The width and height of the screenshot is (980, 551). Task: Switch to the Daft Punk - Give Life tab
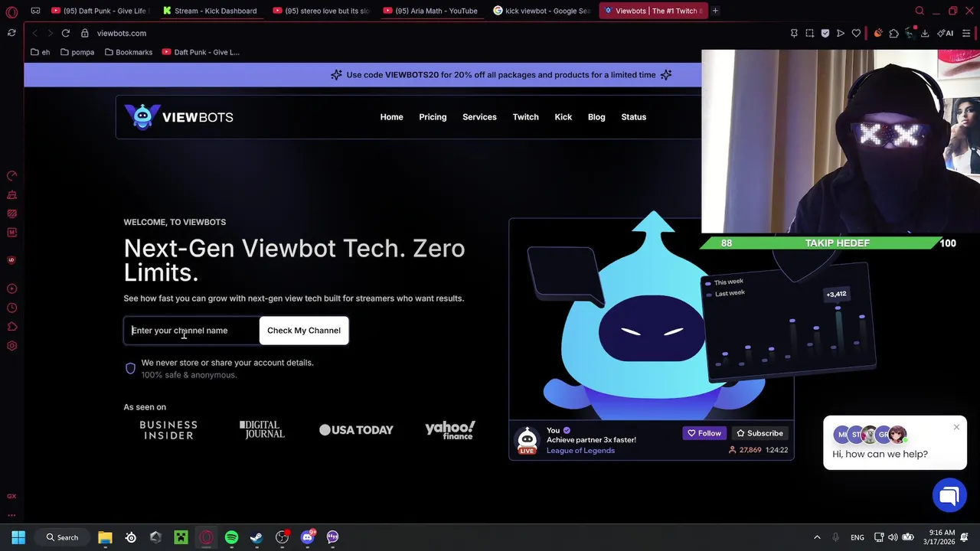99,11
